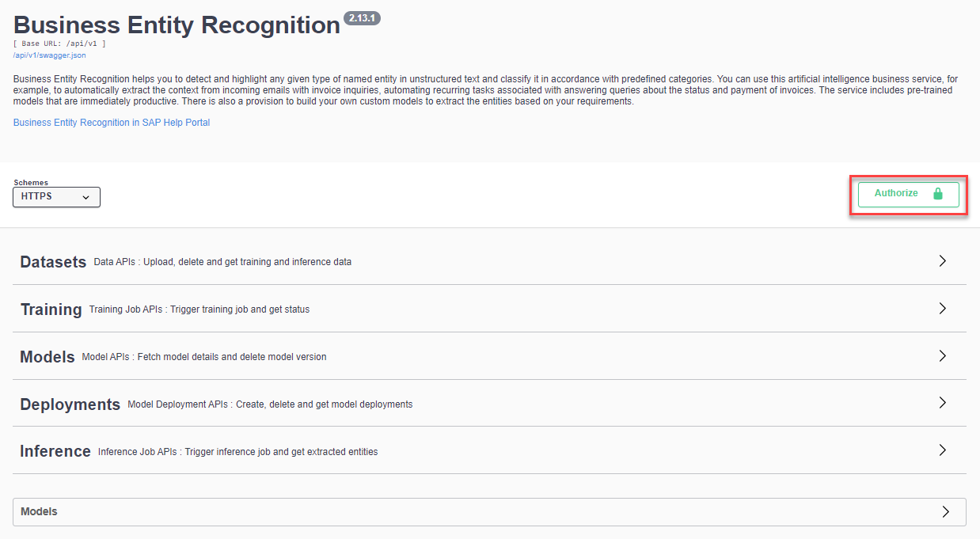Expand Training section with its chevron arrow
The height and width of the screenshot is (539, 980).
point(942,308)
